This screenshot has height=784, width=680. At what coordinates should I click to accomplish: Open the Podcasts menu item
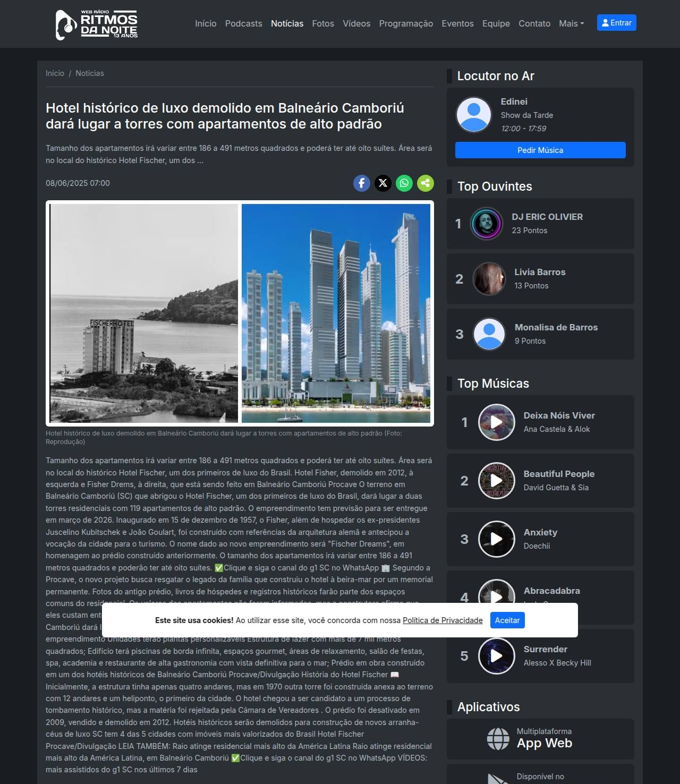[243, 23]
